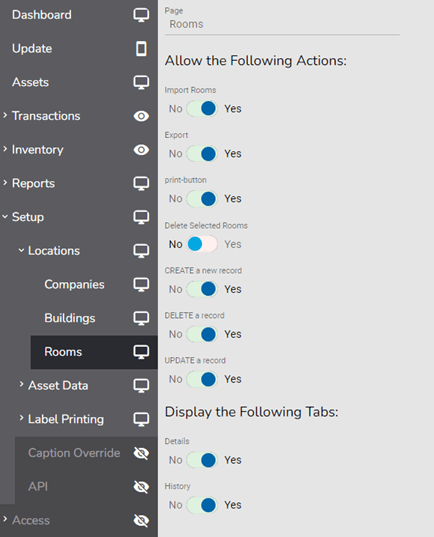Click the mobile device icon beside Update
The image size is (434, 537).
click(141, 49)
